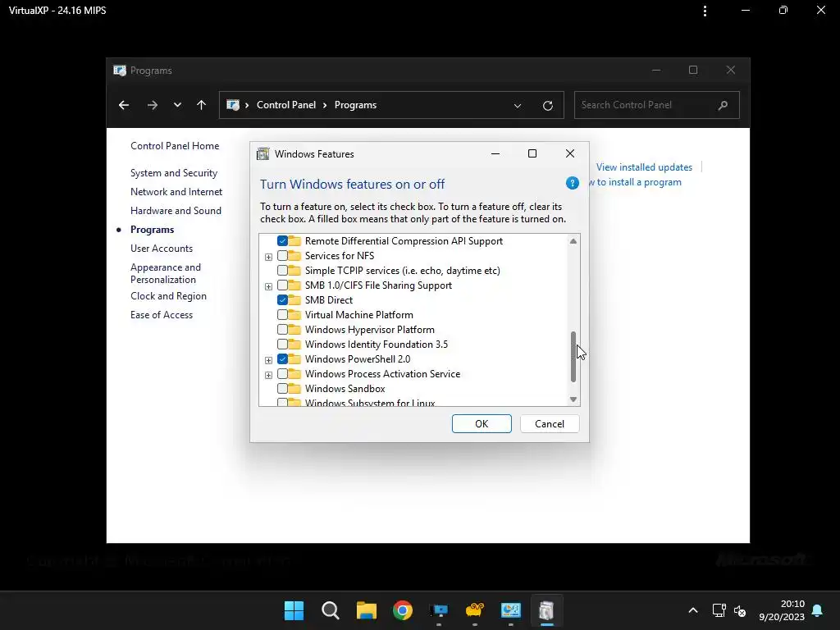This screenshot has height=630, width=840.
Task: Click the features list scroll down arrow
Action: pyautogui.click(x=573, y=399)
